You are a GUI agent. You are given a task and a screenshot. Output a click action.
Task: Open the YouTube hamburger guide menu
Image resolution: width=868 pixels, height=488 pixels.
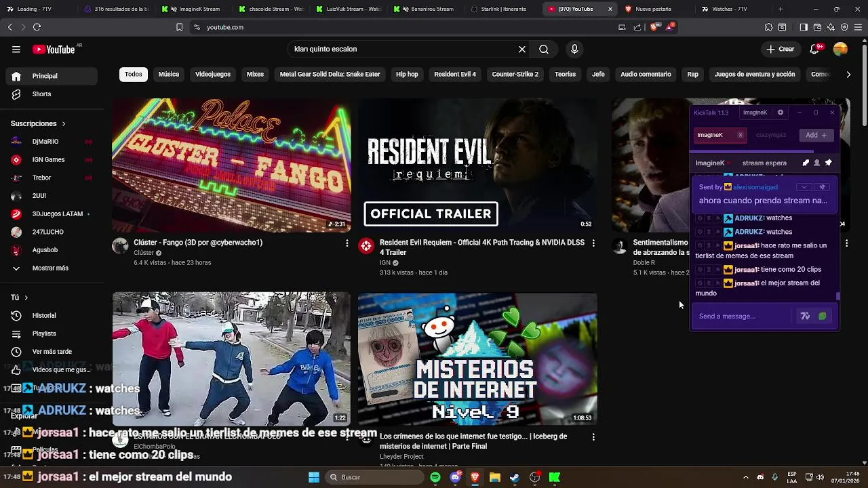coord(16,49)
